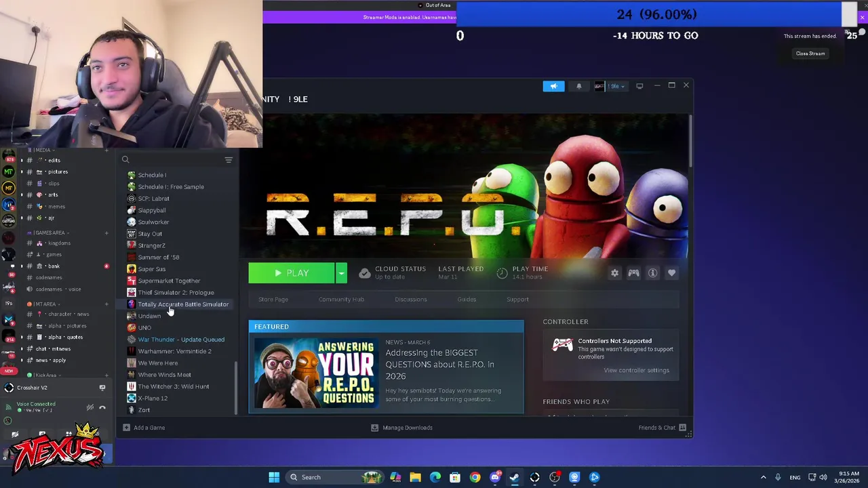Collapse the MEDIA category in Discord
The width and height of the screenshot is (868, 488).
tap(42, 150)
